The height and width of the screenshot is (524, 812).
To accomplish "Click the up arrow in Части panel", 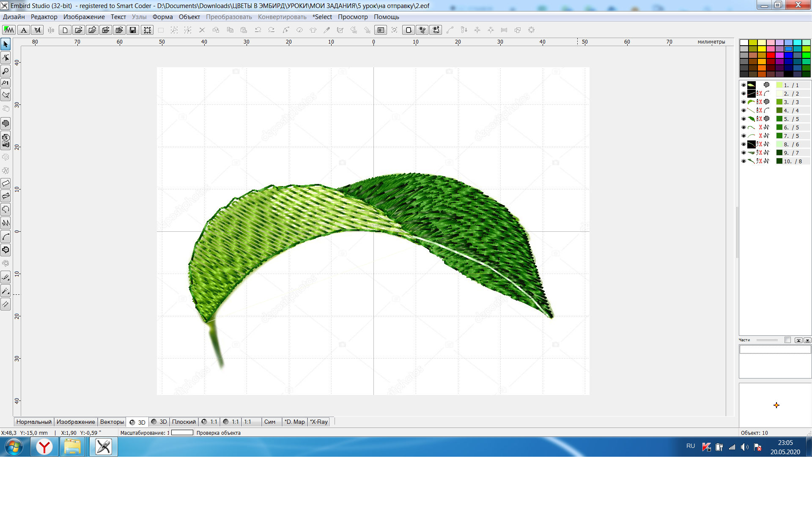I will point(798,340).
